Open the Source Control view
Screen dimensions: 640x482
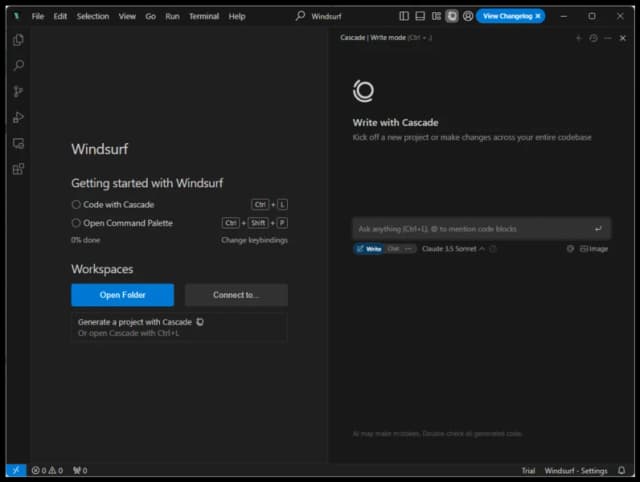click(x=18, y=91)
